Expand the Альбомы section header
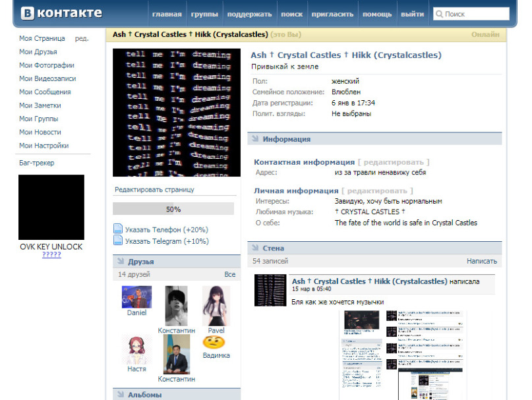The height and width of the screenshot is (400, 532). 120,395
